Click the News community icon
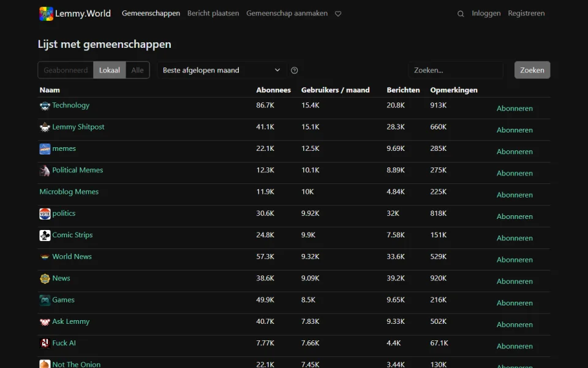This screenshot has width=588, height=368. pyautogui.click(x=45, y=278)
